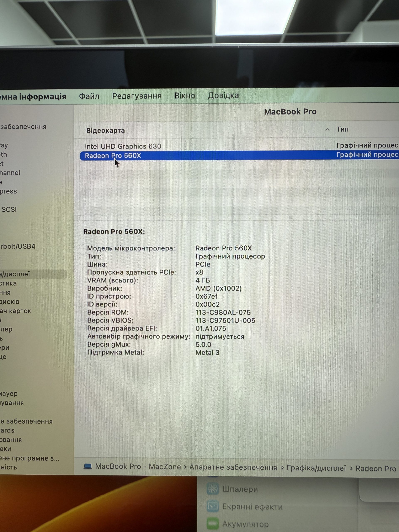399x532 pixels.
Task: Click Апаратне забезпечення in path bar
Action: (x=233, y=467)
